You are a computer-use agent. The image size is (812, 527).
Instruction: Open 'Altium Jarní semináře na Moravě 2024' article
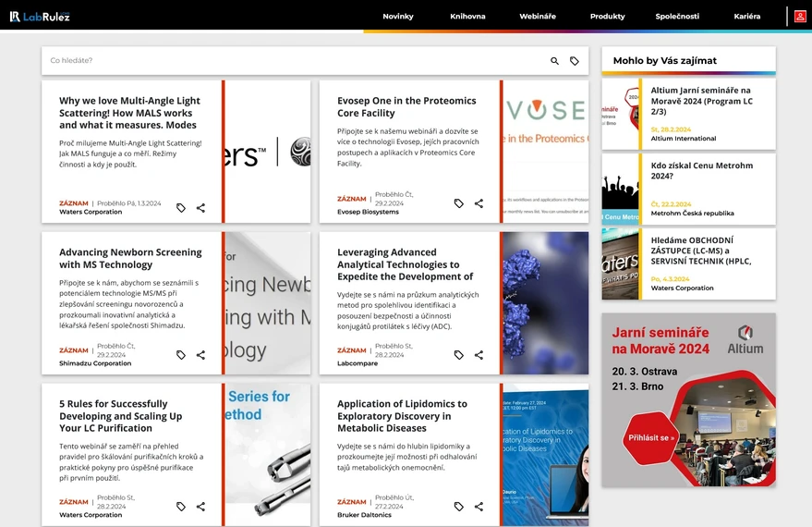[701, 101]
